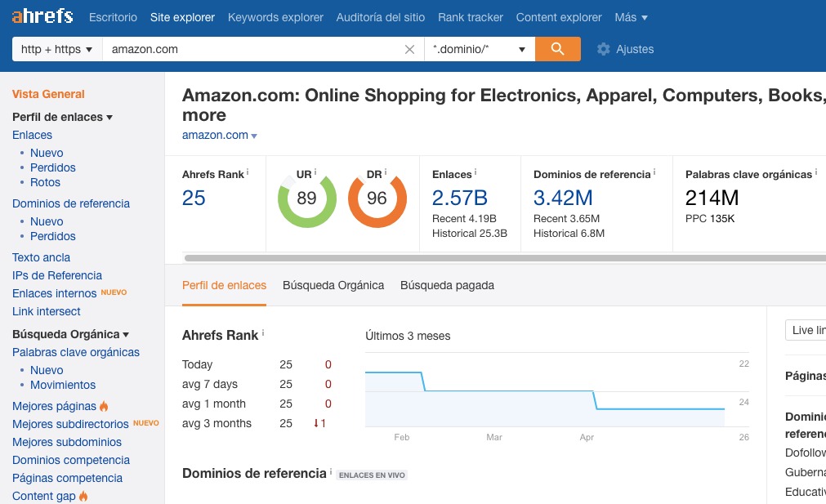Click the info icon beside Ahrefs Rank chart heading
826x504 pixels.
(x=263, y=332)
